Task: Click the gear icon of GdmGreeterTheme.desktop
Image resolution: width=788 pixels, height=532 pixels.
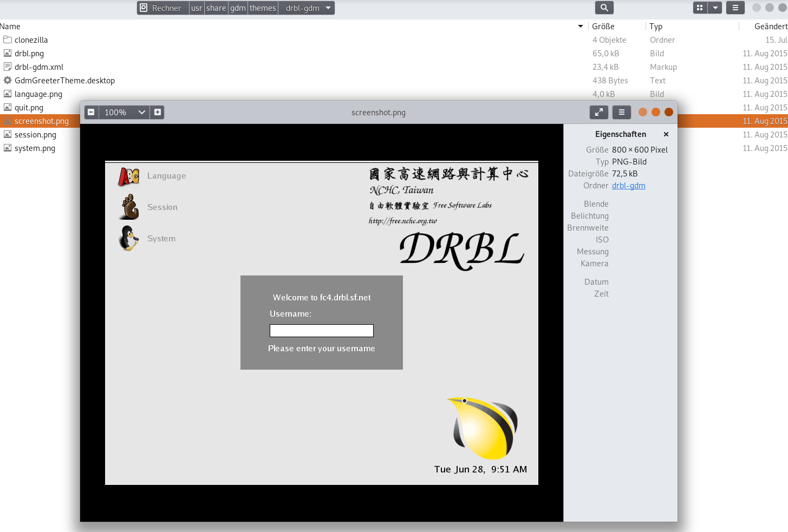Action: point(8,80)
